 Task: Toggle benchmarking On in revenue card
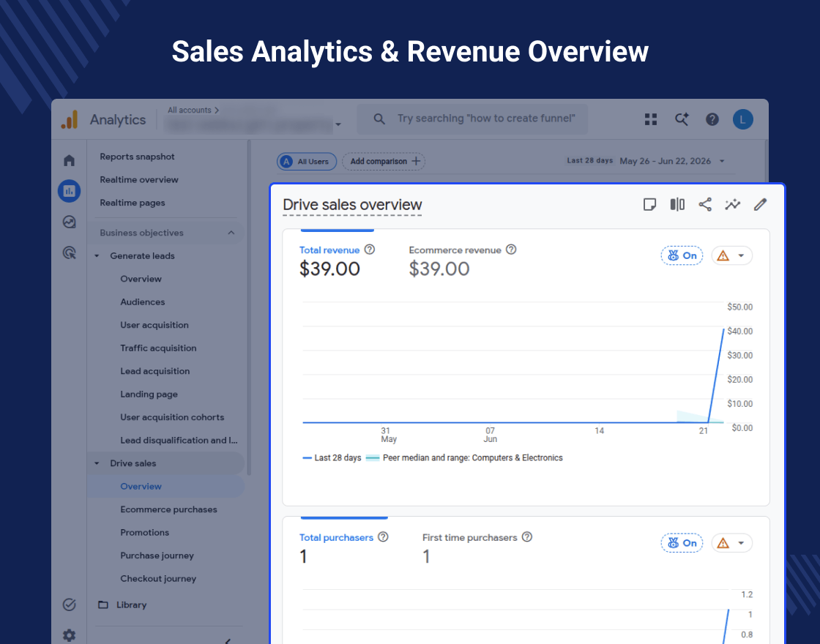pos(682,255)
